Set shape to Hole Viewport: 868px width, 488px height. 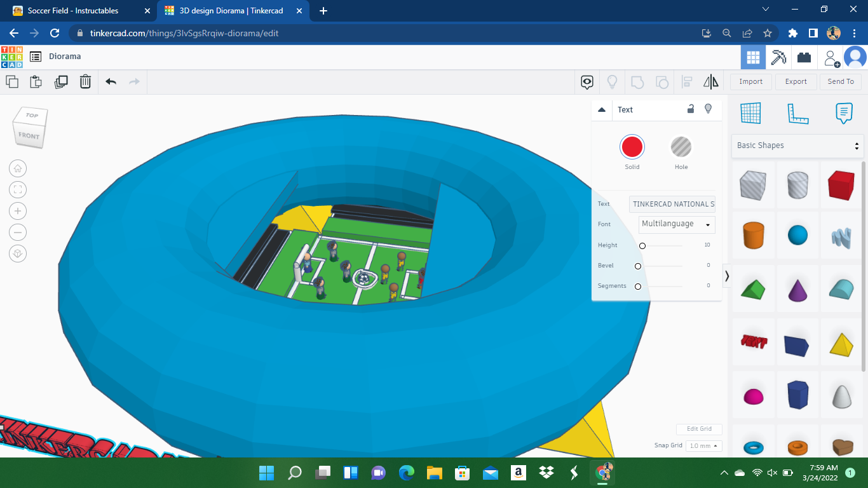[681, 147]
